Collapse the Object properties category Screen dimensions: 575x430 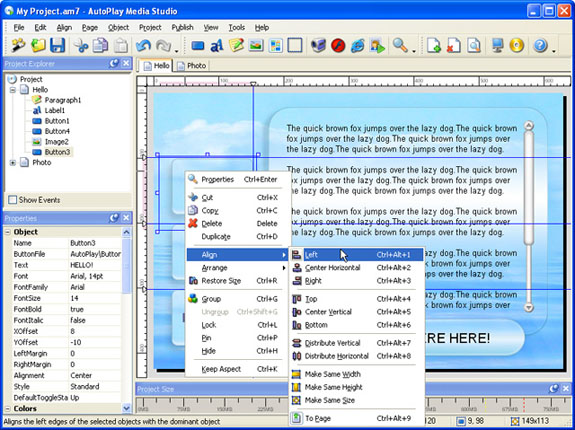(7, 232)
